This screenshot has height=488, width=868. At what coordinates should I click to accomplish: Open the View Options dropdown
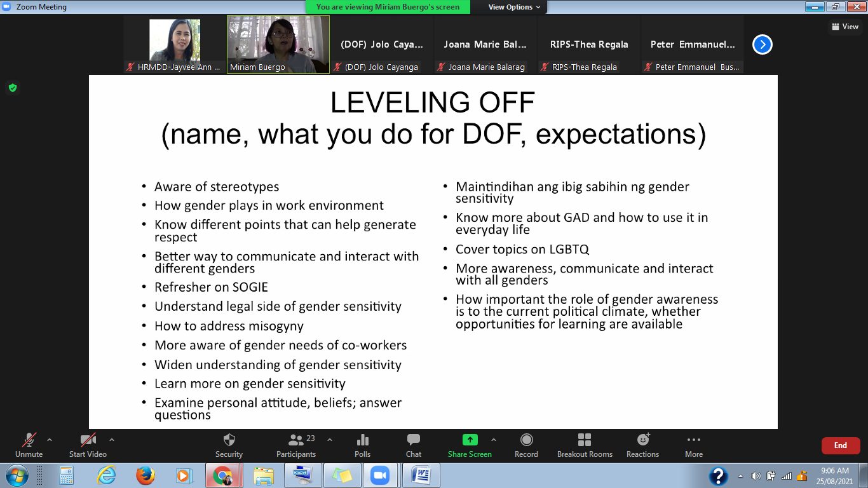[x=513, y=7]
